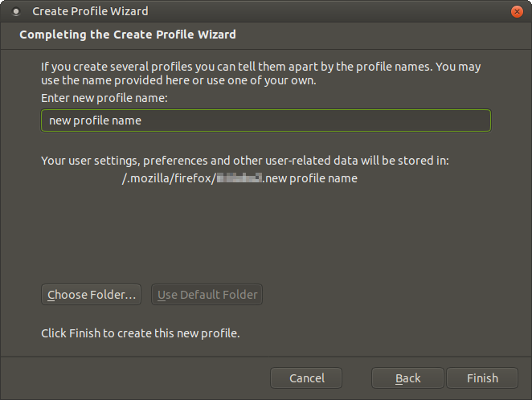This screenshot has height=400, width=532.
Task: Click the 'Create Profile Wizard' title bar text
Action: tap(90, 11)
